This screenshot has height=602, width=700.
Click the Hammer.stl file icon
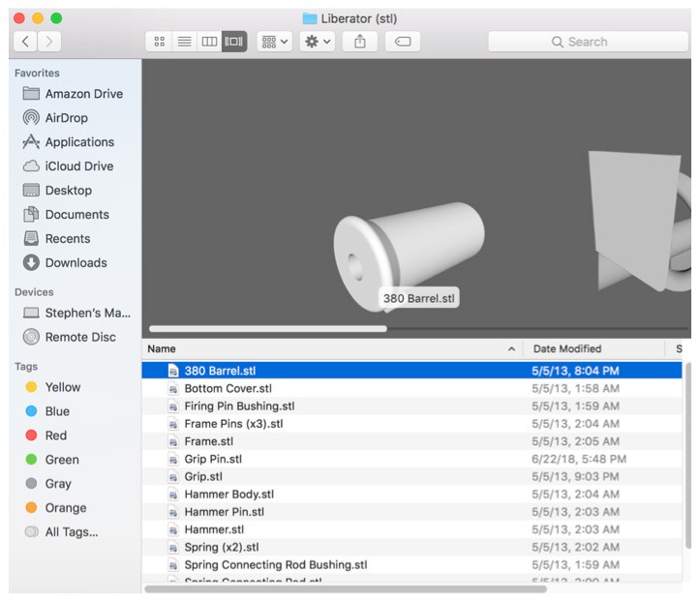pos(173,529)
